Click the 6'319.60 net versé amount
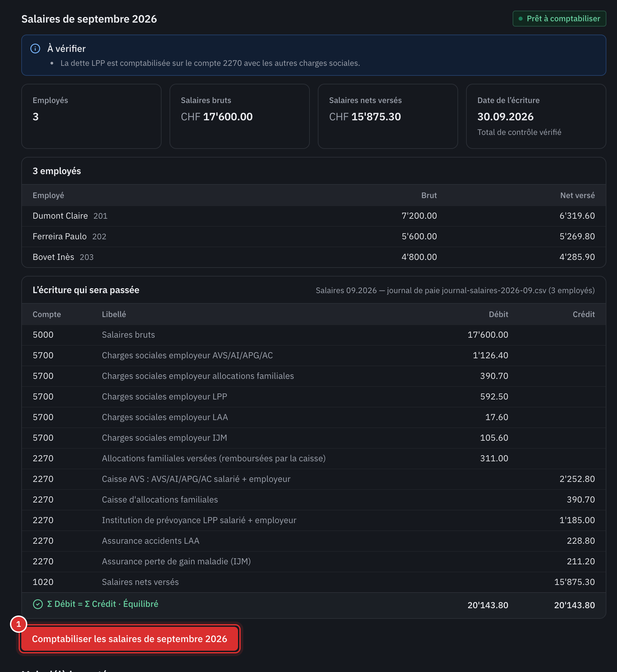 coord(577,216)
